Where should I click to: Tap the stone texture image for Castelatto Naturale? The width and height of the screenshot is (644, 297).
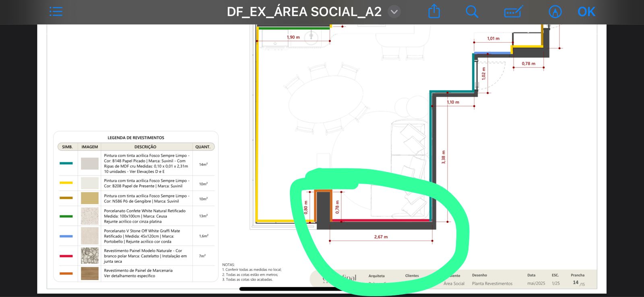point(90,256)
